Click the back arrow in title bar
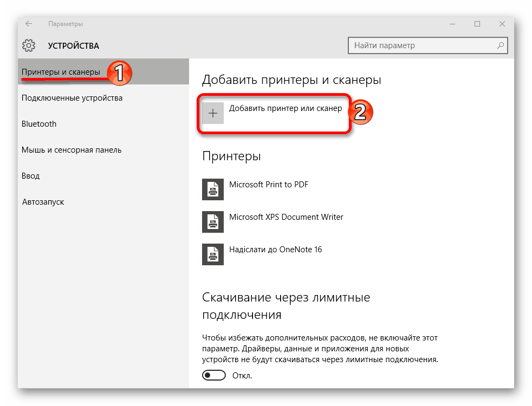This screenshot has width=532, height=406. click(29, 24)
